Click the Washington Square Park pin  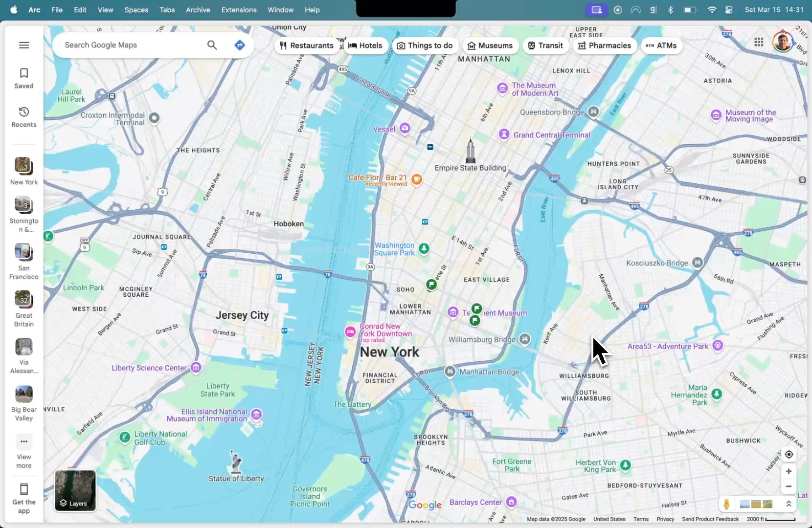tap(424, 248)
